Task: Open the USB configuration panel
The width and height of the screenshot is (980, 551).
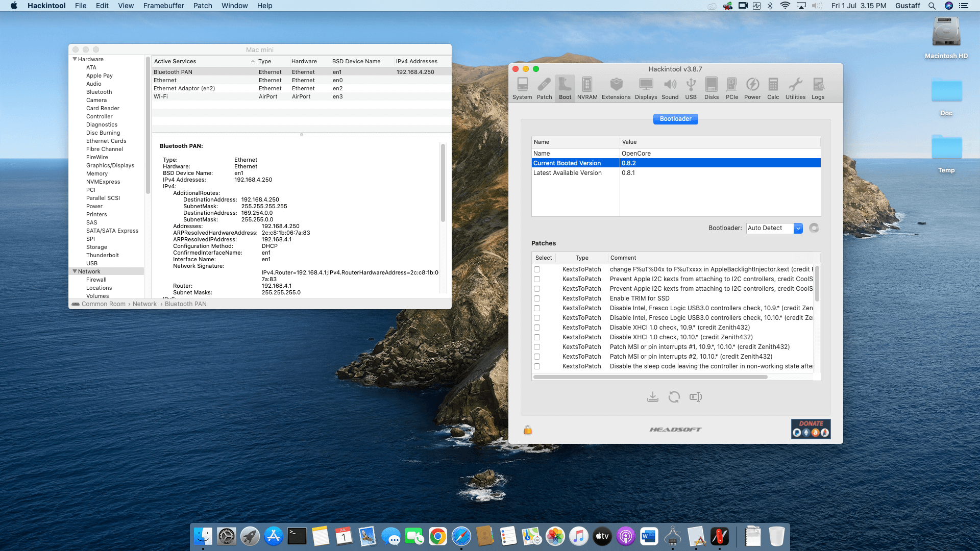Action: tap(691, 88)
